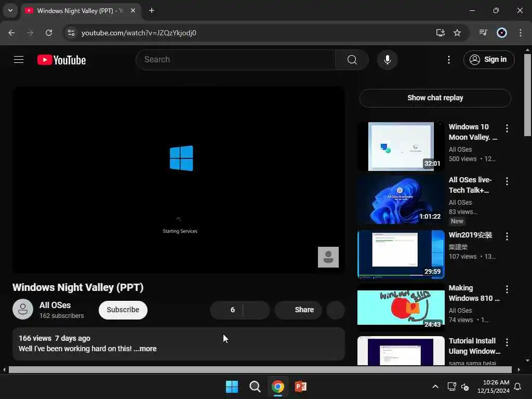Subscribe to the All OSes channel
Image resolution: width=532 pixels, height=399 pixels.
click(x=123, y=310)
